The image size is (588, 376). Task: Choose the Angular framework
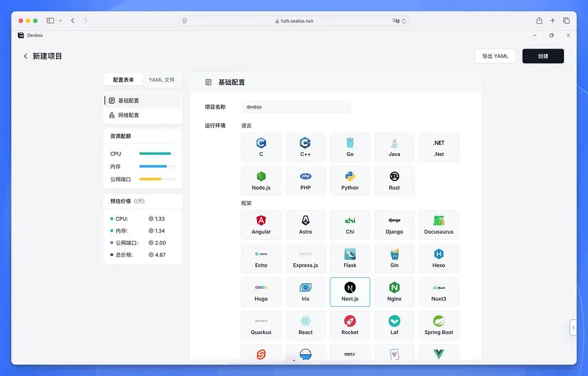261,225
